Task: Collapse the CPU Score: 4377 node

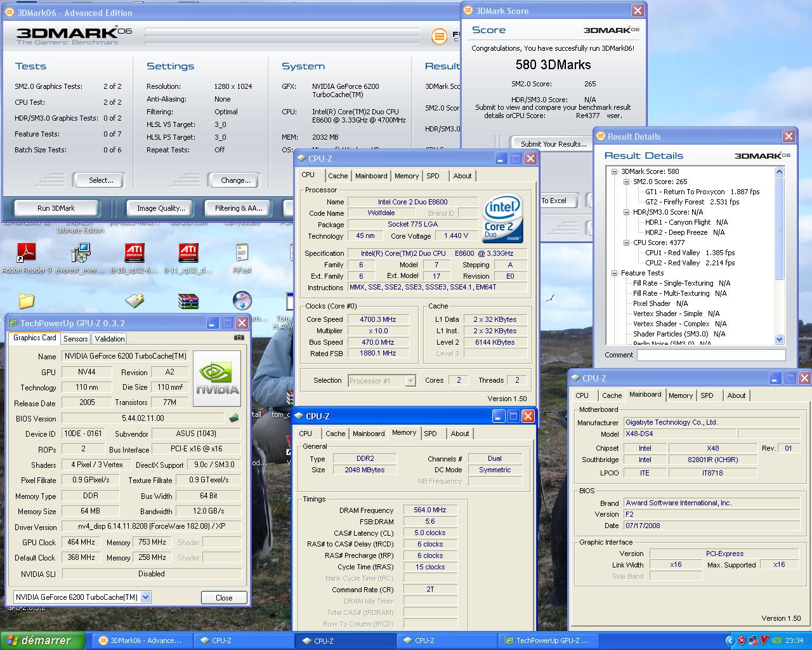Action: pyautogui.click(x=627, y=242)
